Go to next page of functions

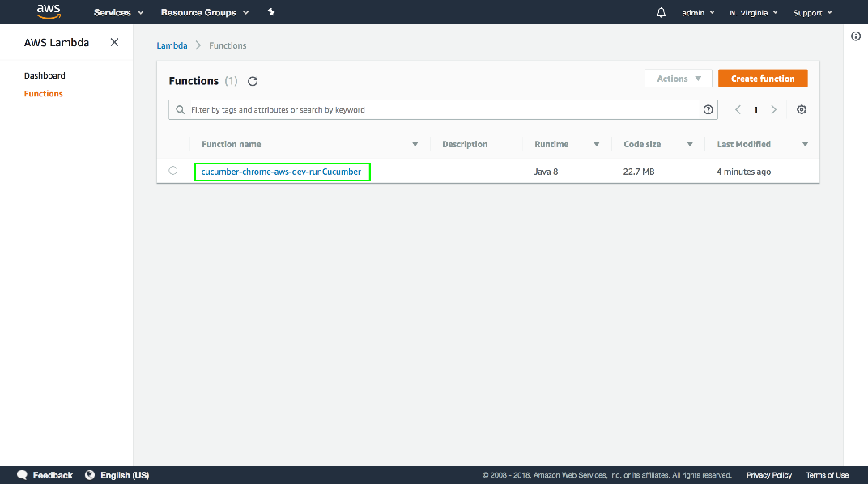pyautogui.click(x=774, y=110)
